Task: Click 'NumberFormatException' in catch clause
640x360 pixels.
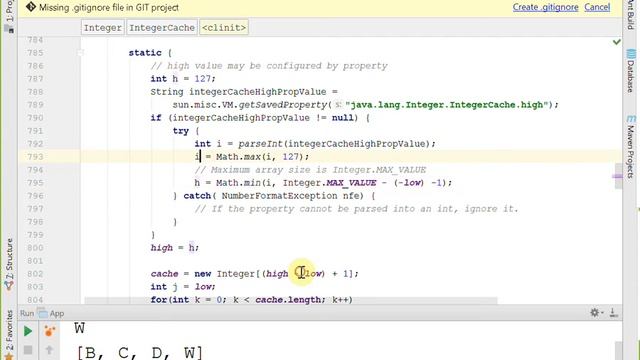Action: [x=281, y=196]
